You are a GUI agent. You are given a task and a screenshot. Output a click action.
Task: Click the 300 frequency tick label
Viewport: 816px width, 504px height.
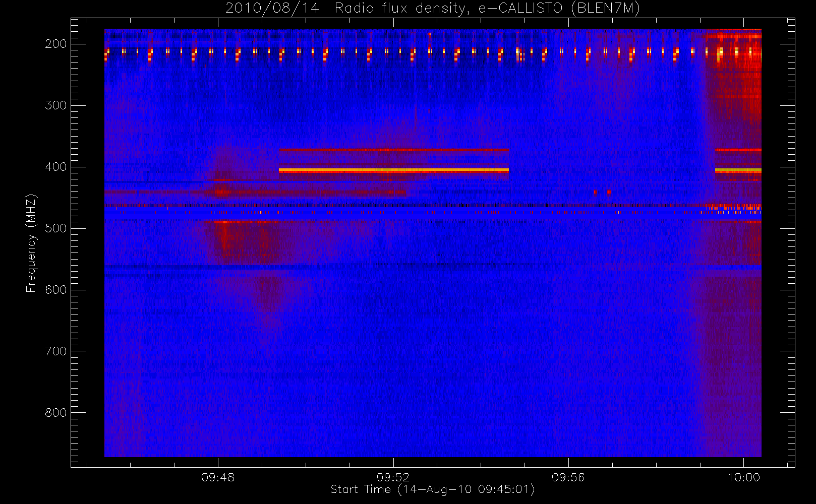55,105
